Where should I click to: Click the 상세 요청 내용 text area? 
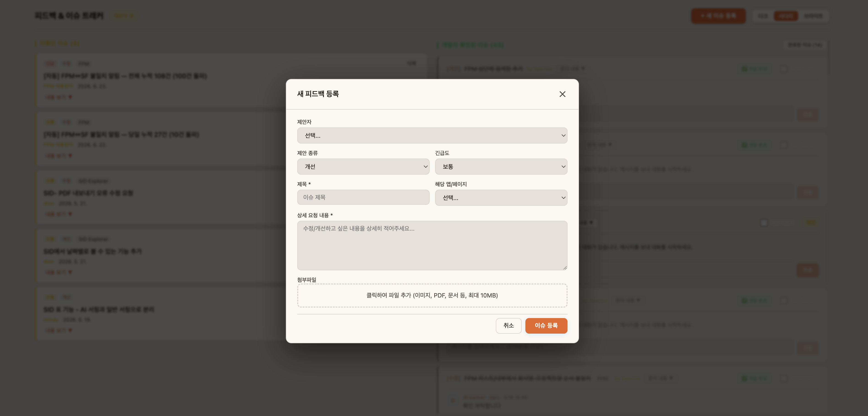(432, 245)
